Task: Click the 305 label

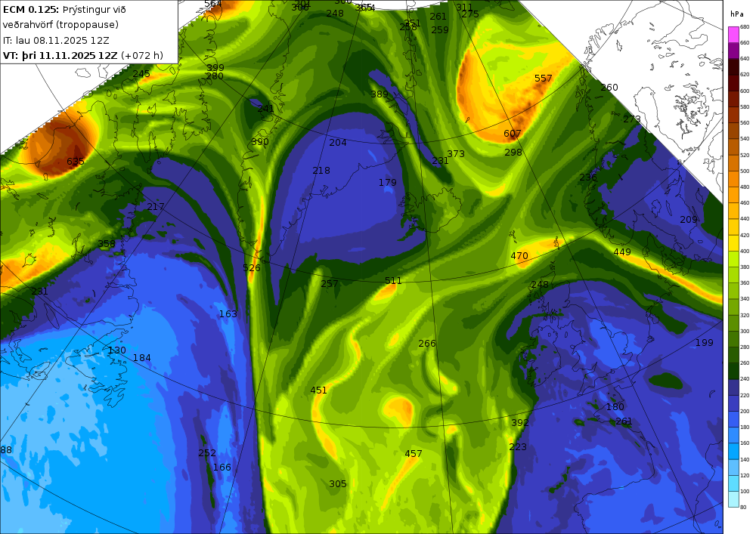Action: coord(337,484)
